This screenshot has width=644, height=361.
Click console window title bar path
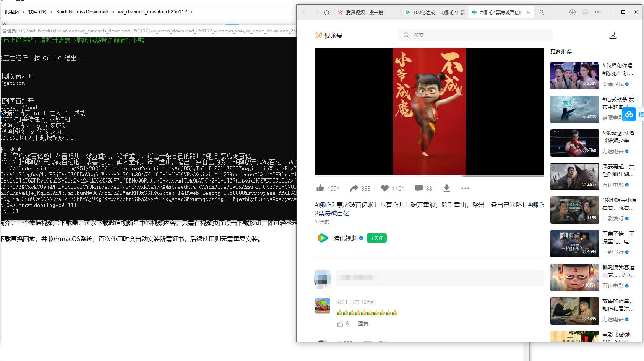[x=149, y=31]
